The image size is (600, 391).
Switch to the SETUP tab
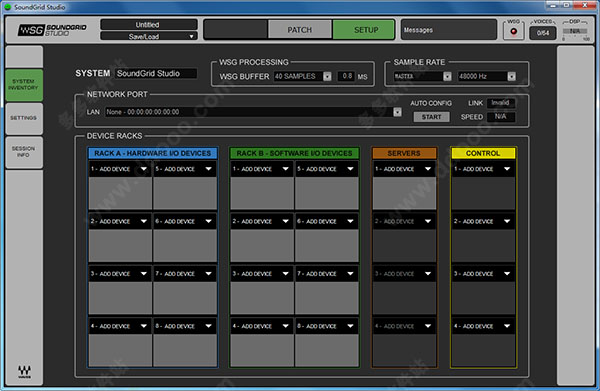(364, 30)
